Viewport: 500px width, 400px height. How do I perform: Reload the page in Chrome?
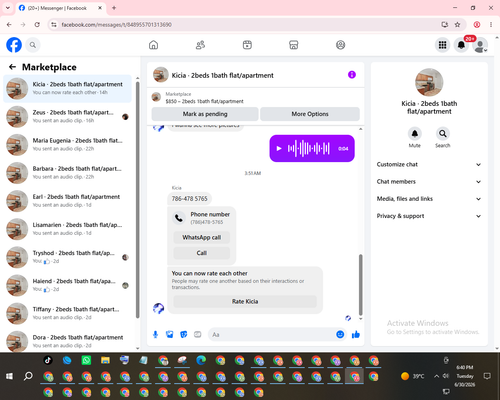(x=37, y=24)
